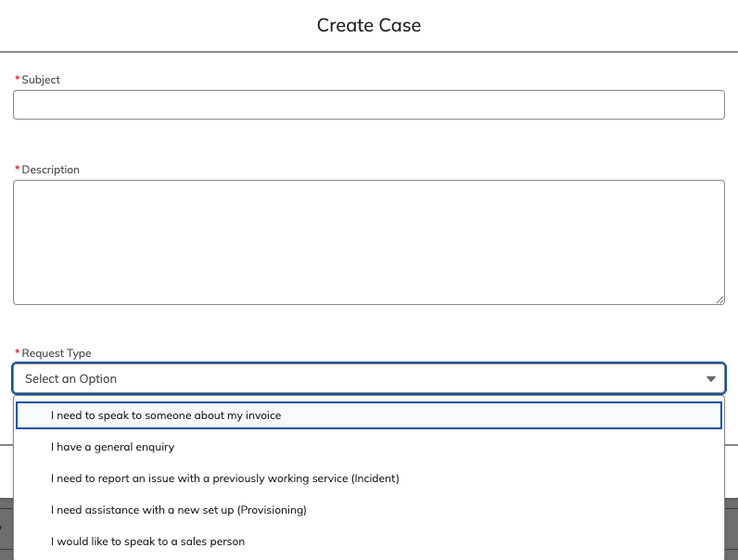Choose 'I have a general enquiry' option

tap(112, 447)
